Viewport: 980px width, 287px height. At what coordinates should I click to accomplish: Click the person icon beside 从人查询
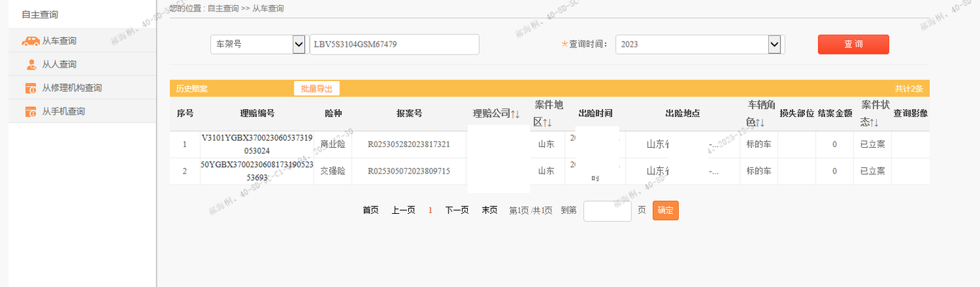(x=31, y=65)
